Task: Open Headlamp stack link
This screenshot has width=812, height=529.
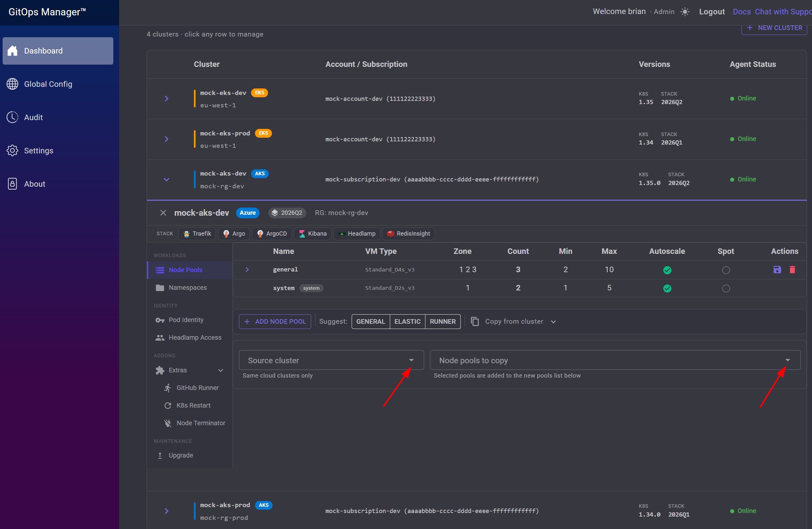Action: point(357,234)
